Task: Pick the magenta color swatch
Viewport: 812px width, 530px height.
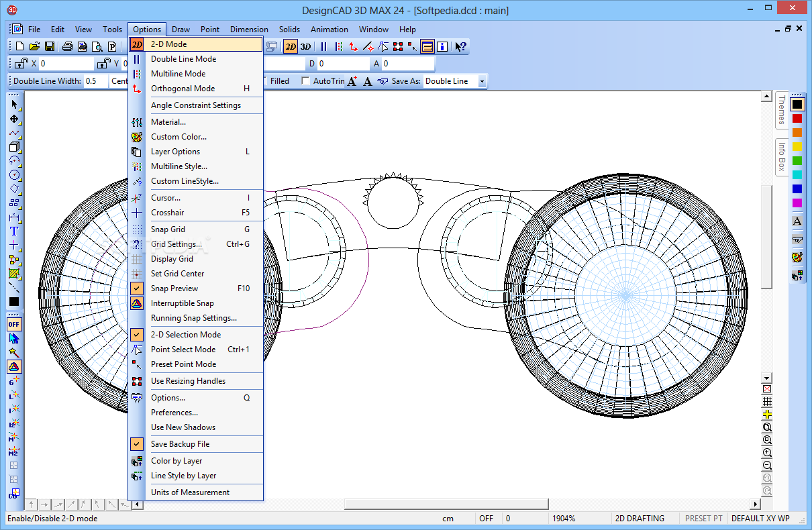Action: click(x=797, y=203)
